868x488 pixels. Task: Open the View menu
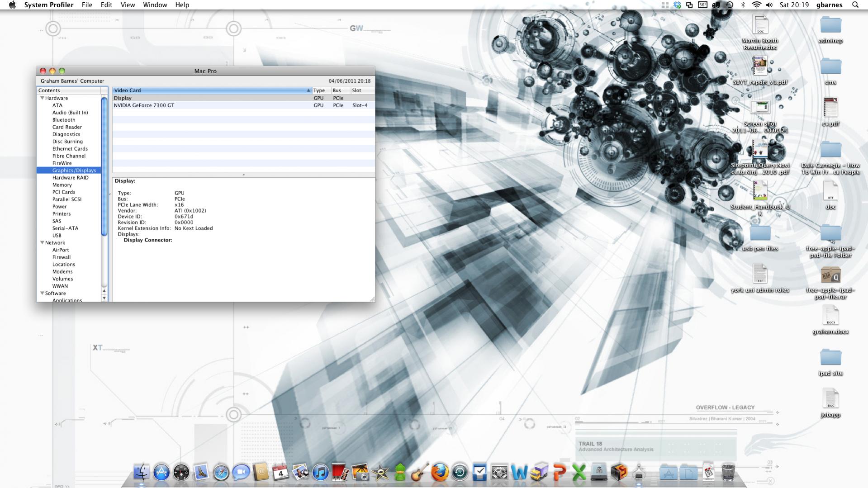tap(128, 5)
